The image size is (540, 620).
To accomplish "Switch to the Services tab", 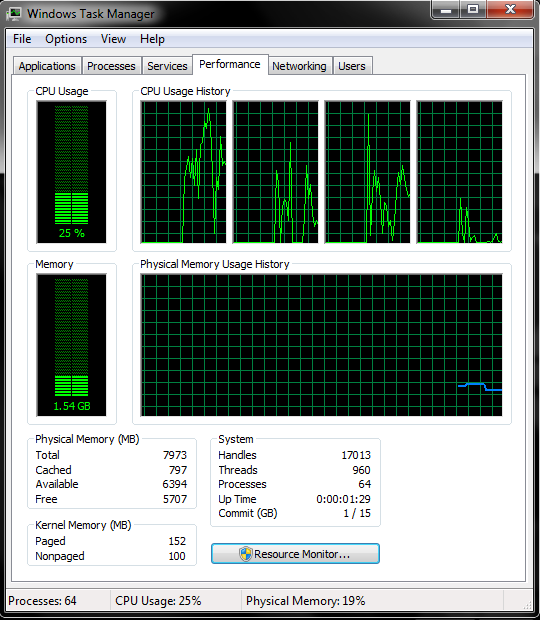I will (167, 66).
